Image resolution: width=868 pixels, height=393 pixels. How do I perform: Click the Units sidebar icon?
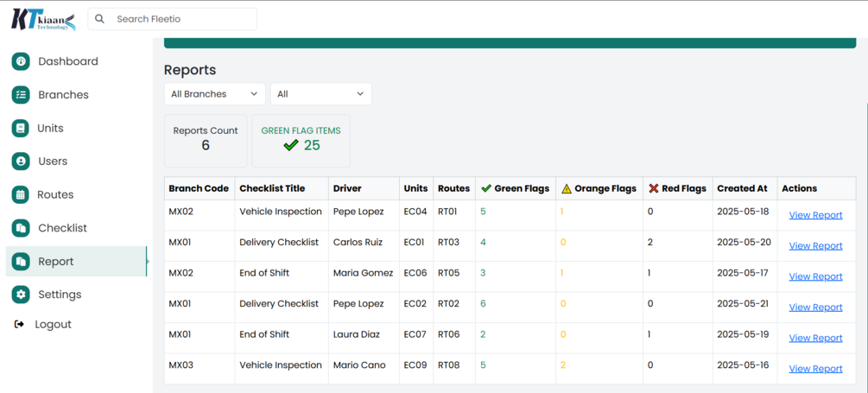(x=21, y=128)
